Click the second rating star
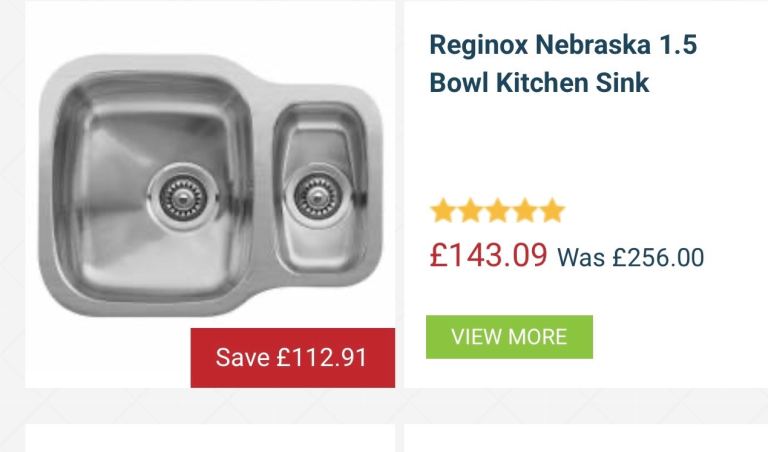 pyautogui.click(x=470, y=211)
